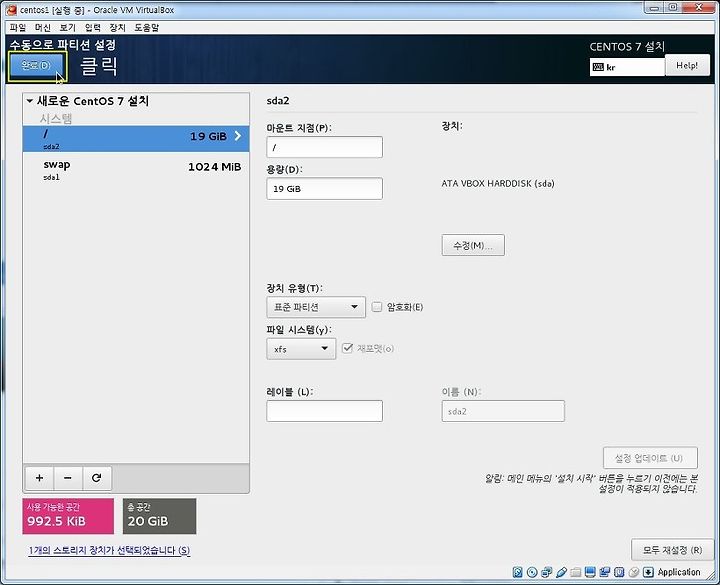
Task: Toggle the 암호화(E) encryption checkbox
Action: (x=377, y=307)
